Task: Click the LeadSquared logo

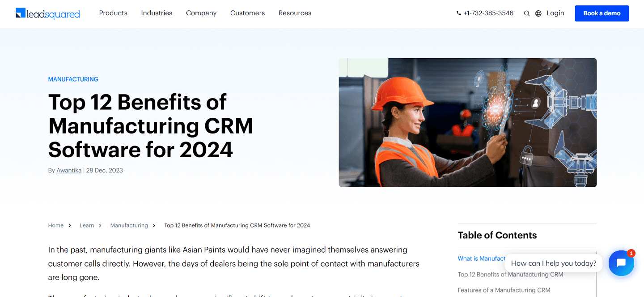Action: 48,13
